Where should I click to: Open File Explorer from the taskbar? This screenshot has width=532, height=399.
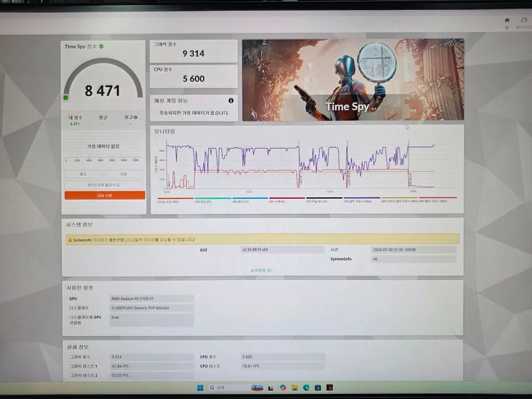click(x=295, y=387)
